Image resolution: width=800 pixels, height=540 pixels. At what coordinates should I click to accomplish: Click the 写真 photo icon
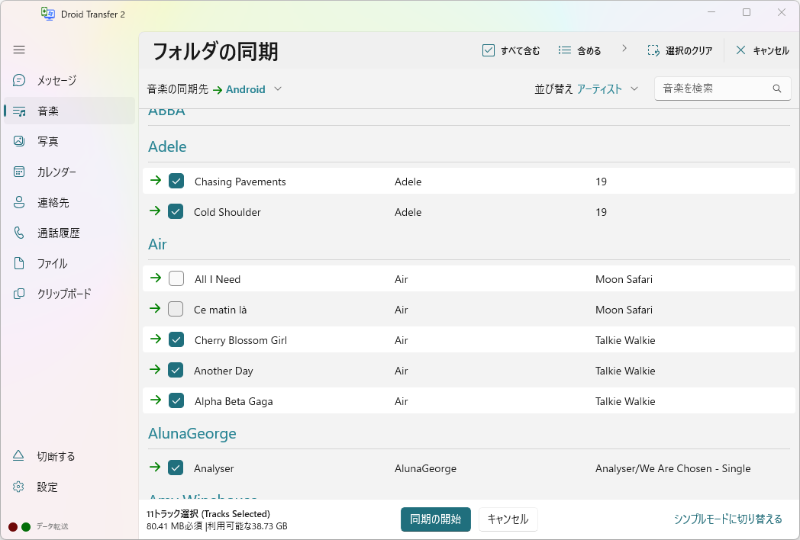(19, 141)
